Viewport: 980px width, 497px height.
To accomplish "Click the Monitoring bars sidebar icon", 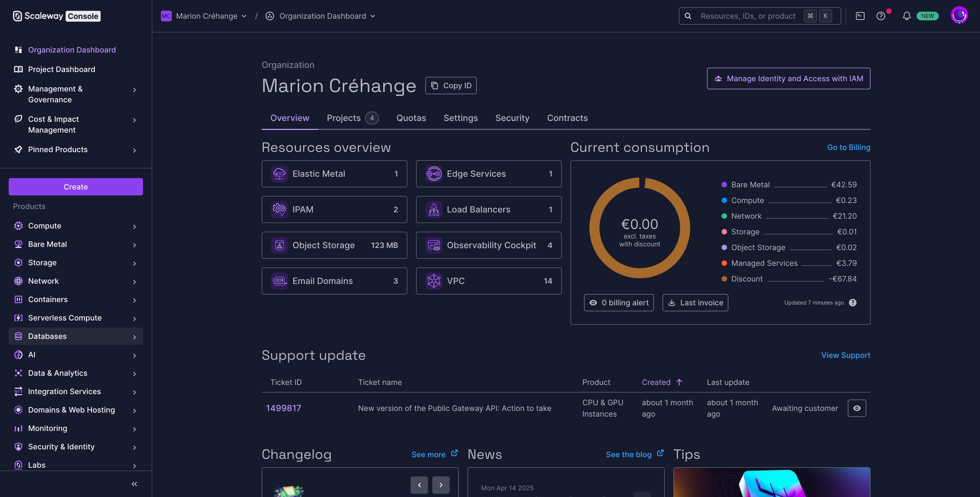I will pos(18,428).
